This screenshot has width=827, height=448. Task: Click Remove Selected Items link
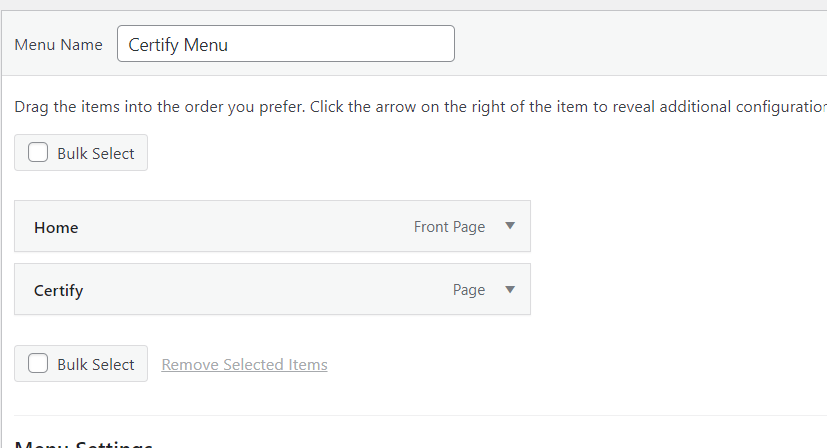244,365
